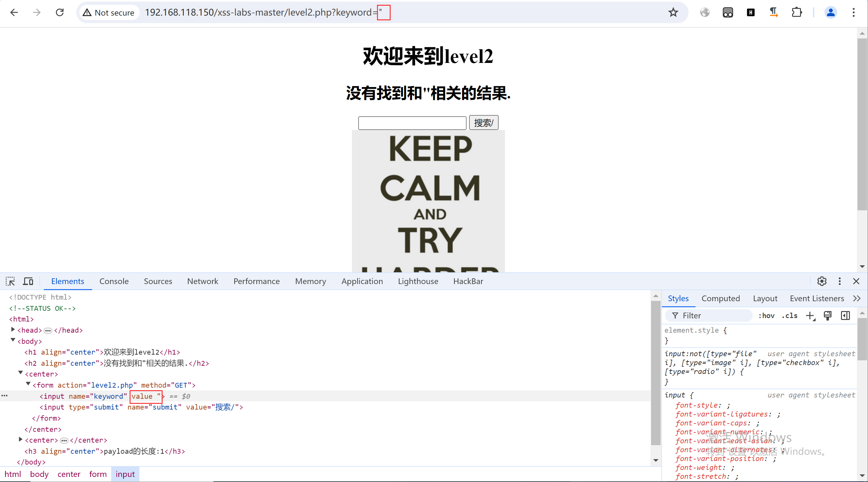Open the HackBar tab in DevTools
Screen dimensions: 868x482
(x=468, y=281)
